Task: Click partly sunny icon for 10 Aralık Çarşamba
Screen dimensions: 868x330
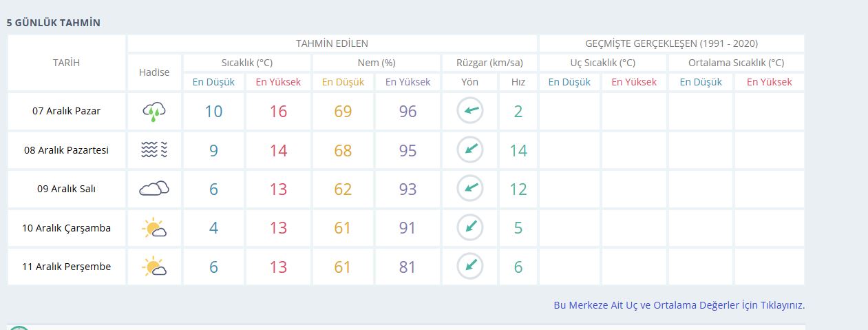Action: point(154,228)
